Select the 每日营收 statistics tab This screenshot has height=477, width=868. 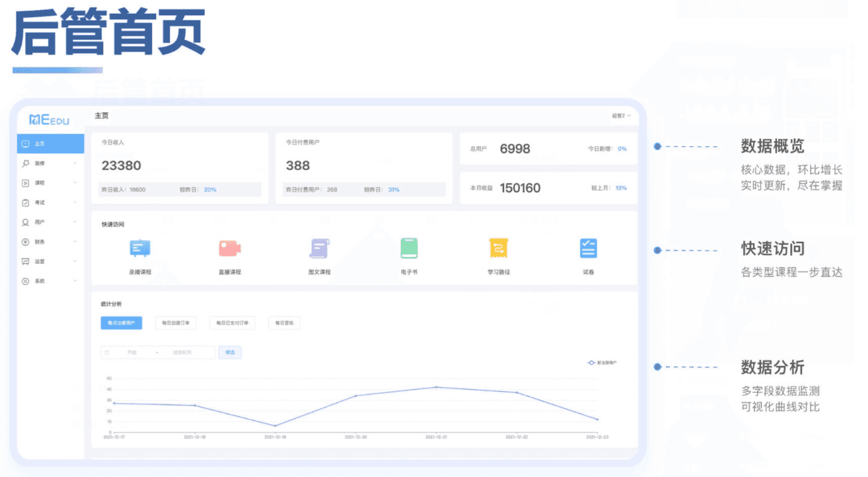(285, 323)
